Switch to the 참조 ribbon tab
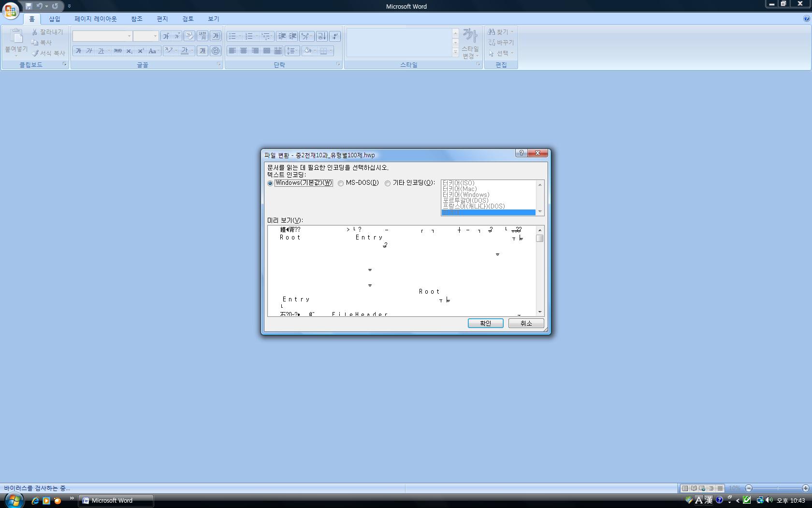812x508 pixels. pos(137,19)
